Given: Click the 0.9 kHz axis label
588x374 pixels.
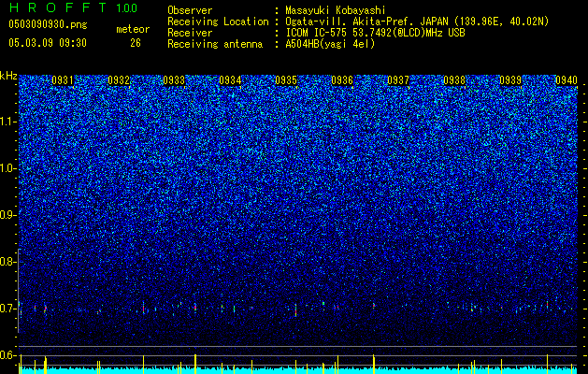Looking at the screenshot, I should (7, 215).
